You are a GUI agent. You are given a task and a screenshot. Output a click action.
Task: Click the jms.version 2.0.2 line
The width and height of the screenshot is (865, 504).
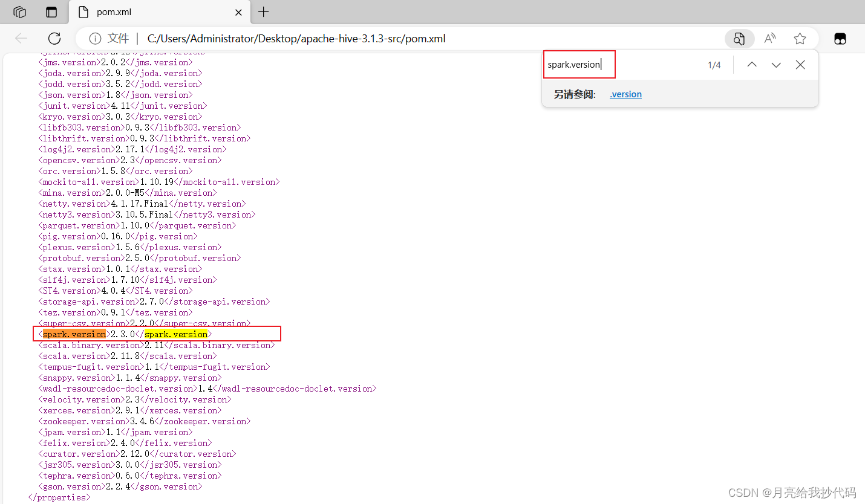point(116,62)
